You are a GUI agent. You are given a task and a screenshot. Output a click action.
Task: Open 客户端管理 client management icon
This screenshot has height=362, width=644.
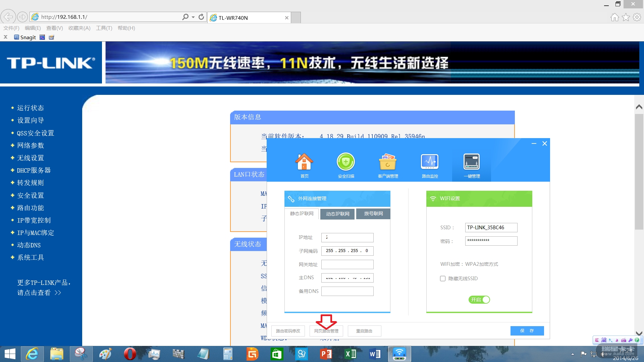click(x=388, y=162)
